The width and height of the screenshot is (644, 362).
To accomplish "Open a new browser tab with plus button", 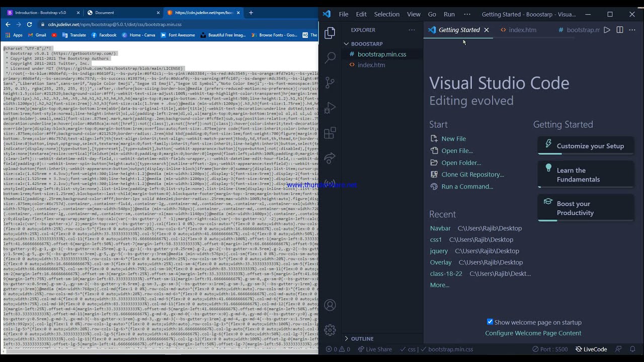I will click(x=251, y=13).
